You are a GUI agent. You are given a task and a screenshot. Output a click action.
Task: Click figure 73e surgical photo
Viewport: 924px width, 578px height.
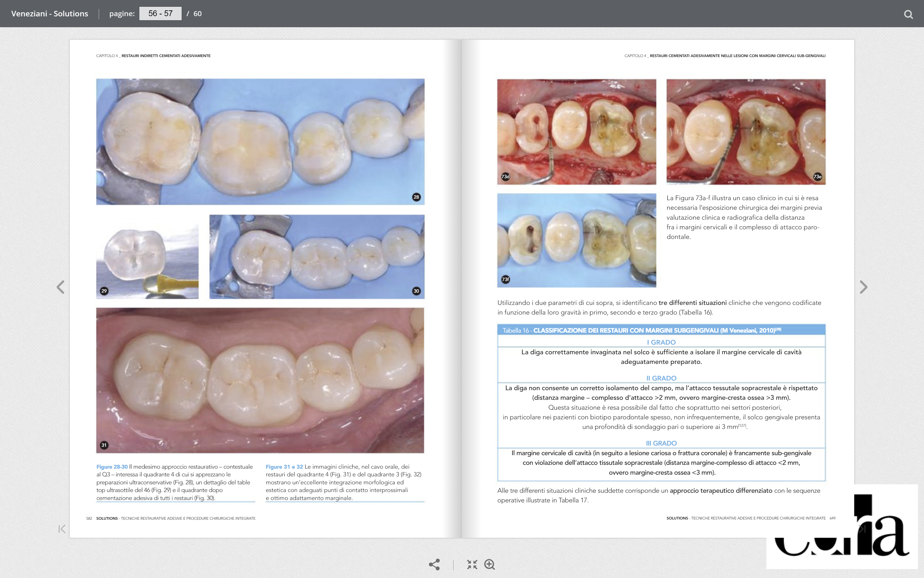[x=746, y=132]
